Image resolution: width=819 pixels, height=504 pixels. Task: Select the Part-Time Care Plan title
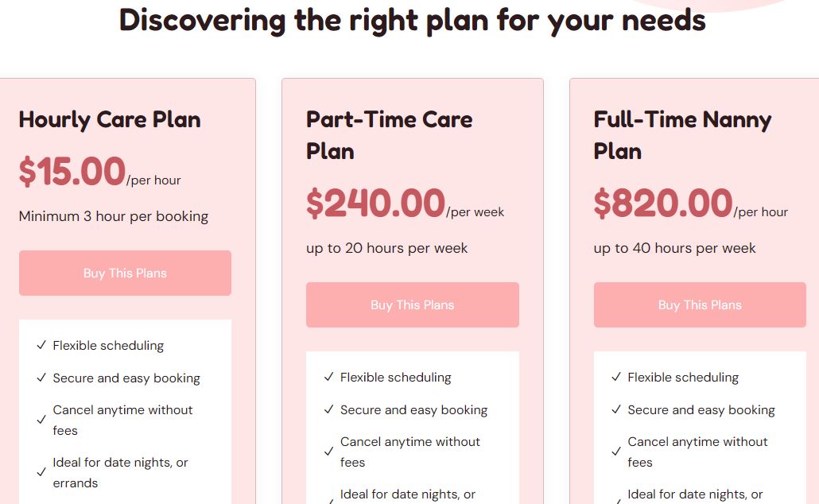[389, 135]
